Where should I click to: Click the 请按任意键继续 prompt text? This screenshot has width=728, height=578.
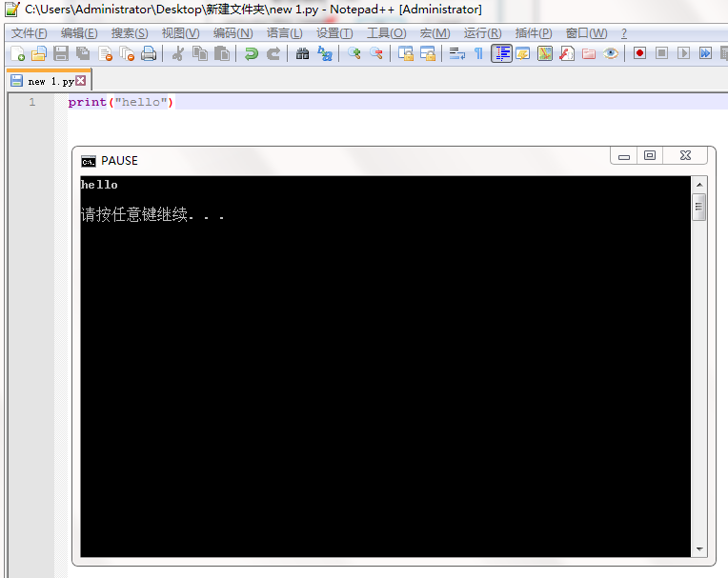152,215
